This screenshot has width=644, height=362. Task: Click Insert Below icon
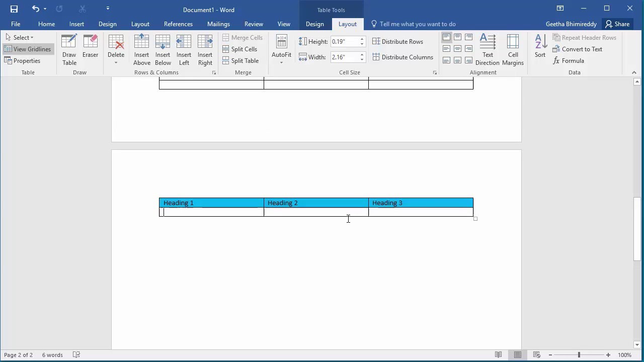click(163, 50)
